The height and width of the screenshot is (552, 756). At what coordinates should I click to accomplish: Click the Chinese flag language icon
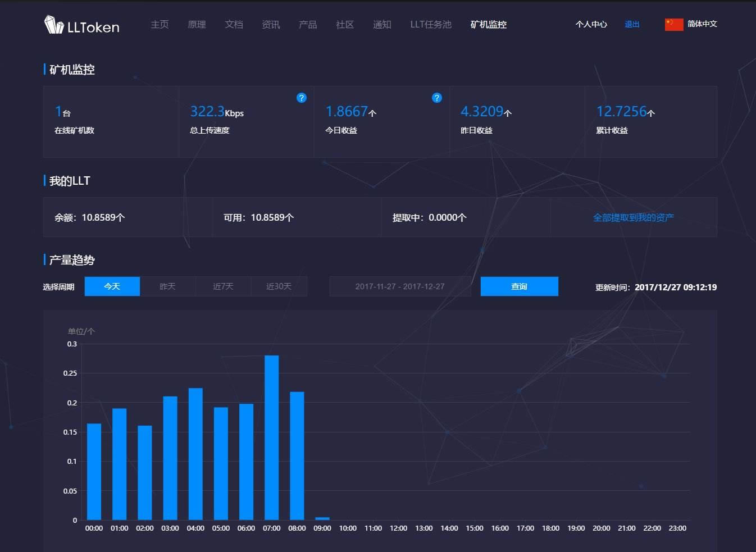tap(674, 24)
